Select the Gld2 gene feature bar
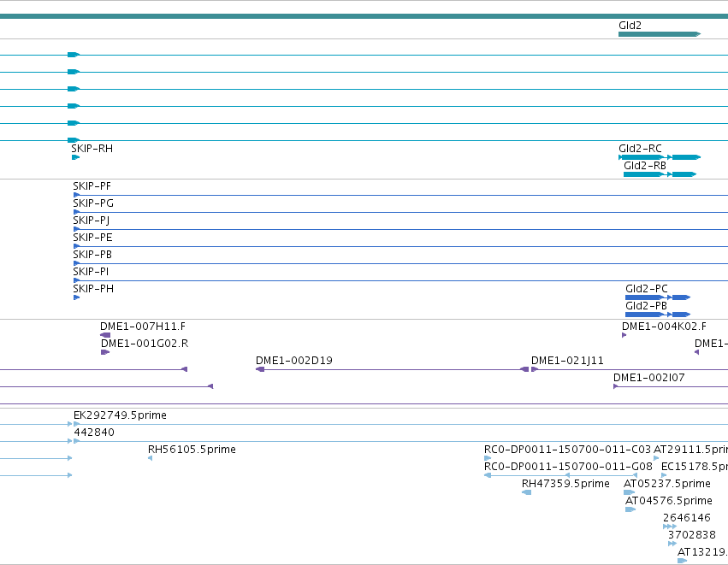Image resolution: width=728 pixels, height=565 pixels. 660,34
